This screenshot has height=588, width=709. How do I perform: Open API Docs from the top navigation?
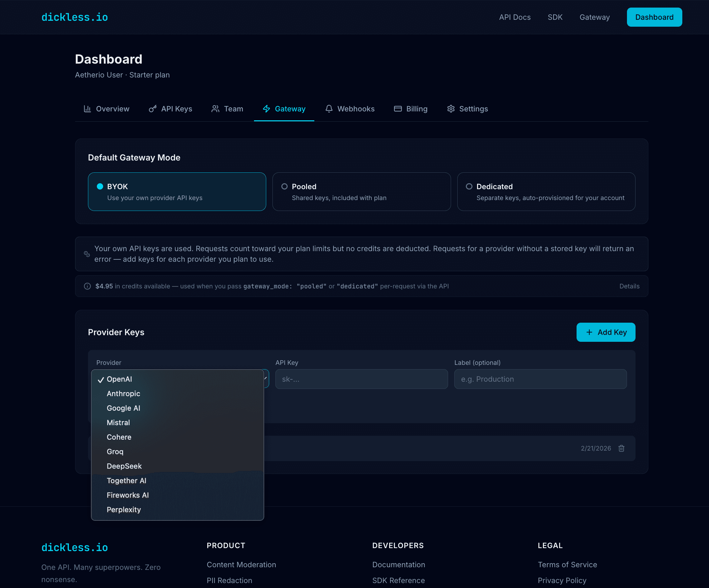515,17
